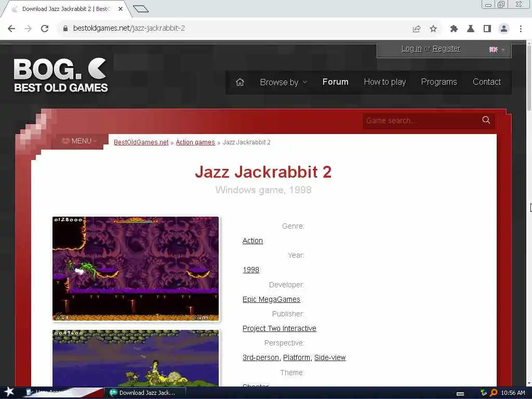
Task: Click the forward navigation arrow
Action: pyautogui.click(x=28, y=29)
